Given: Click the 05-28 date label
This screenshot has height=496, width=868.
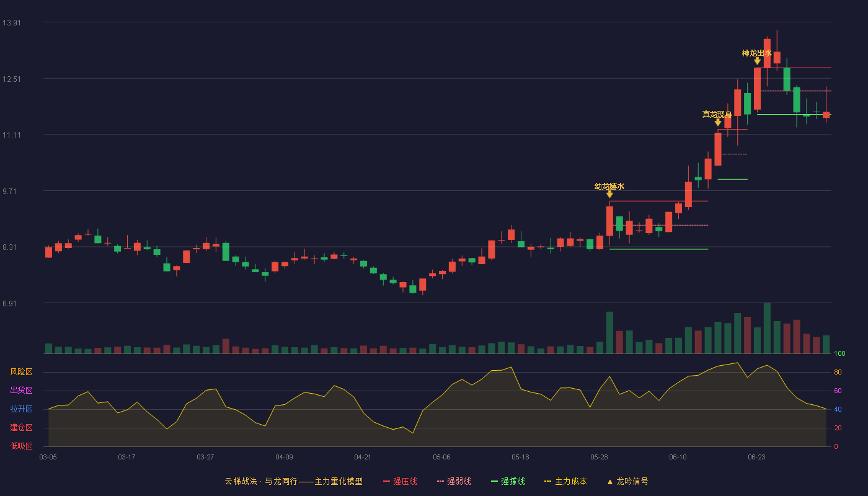Looking at the screenshot, I should coord(599,457).
